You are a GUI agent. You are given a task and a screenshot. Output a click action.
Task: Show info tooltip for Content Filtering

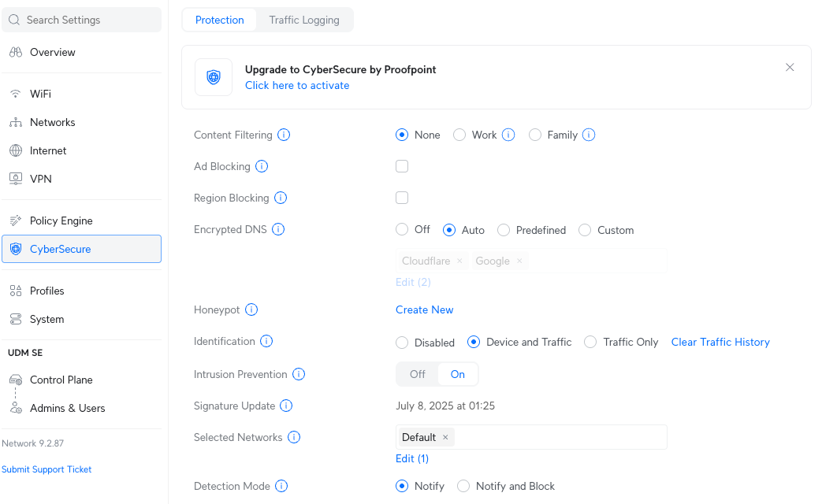[x=284, y=135]
